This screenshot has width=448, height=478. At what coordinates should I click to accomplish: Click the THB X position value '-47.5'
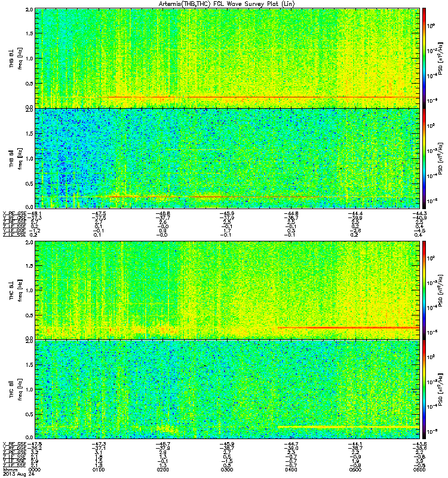[x=99, y=214]
